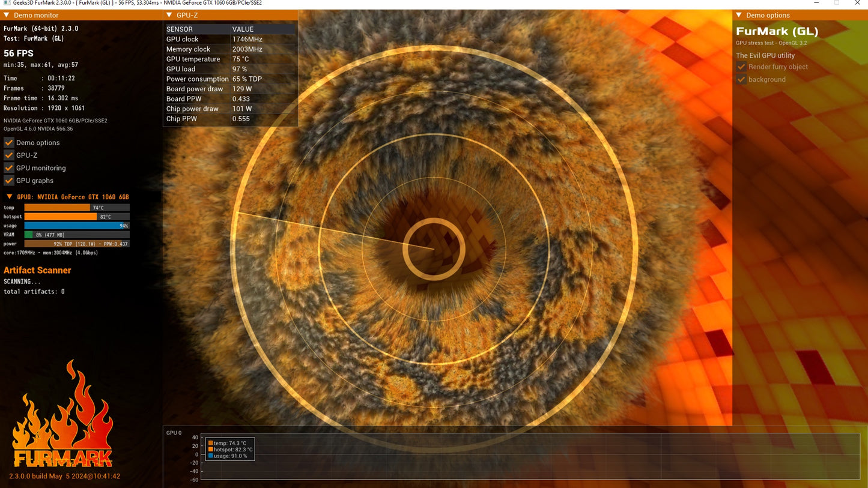Toggle the background checkbox

point(741,79)
